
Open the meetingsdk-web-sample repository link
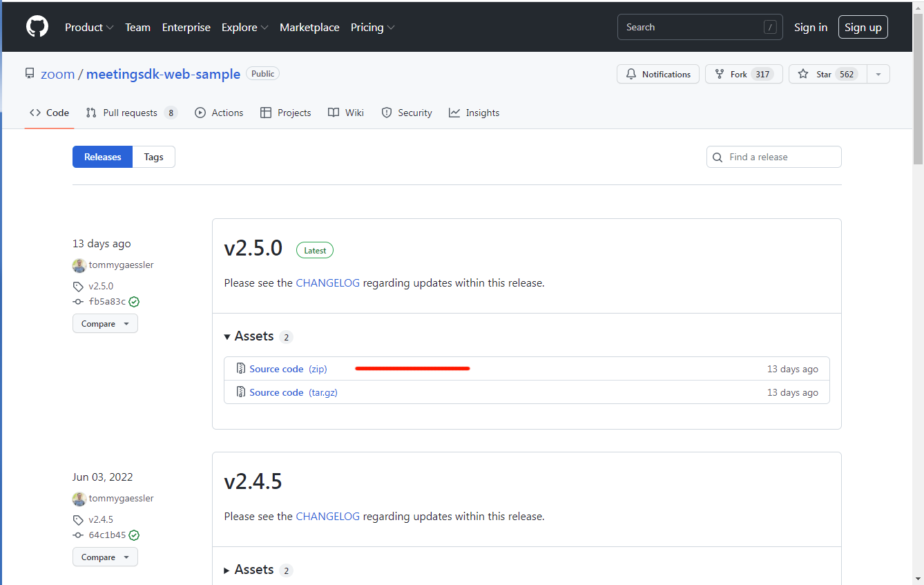[163, 74]
